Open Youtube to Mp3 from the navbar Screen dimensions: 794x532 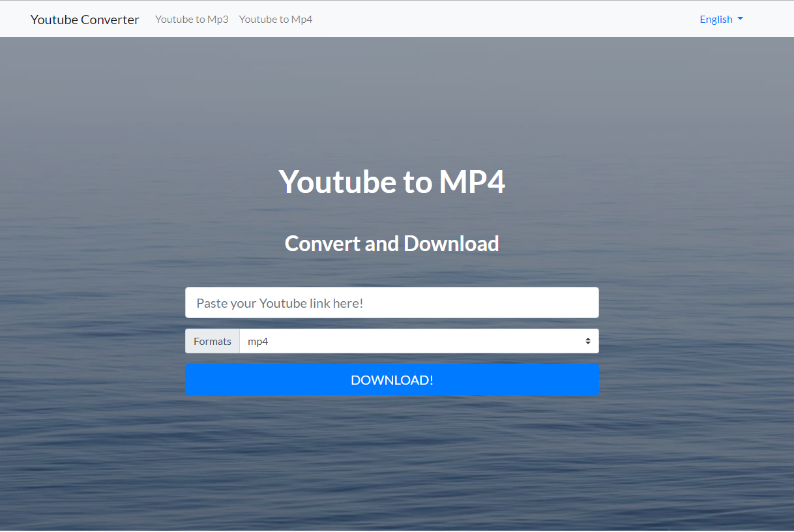192,19
